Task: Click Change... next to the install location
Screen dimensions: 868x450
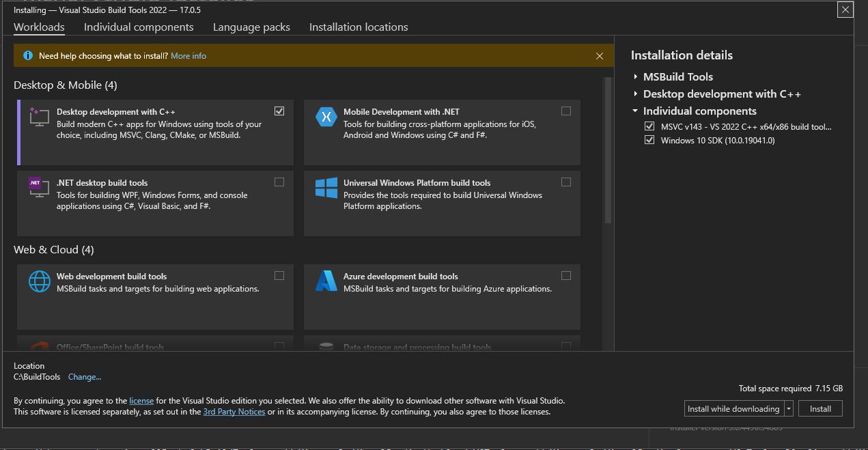Action: tap(85, 377)
